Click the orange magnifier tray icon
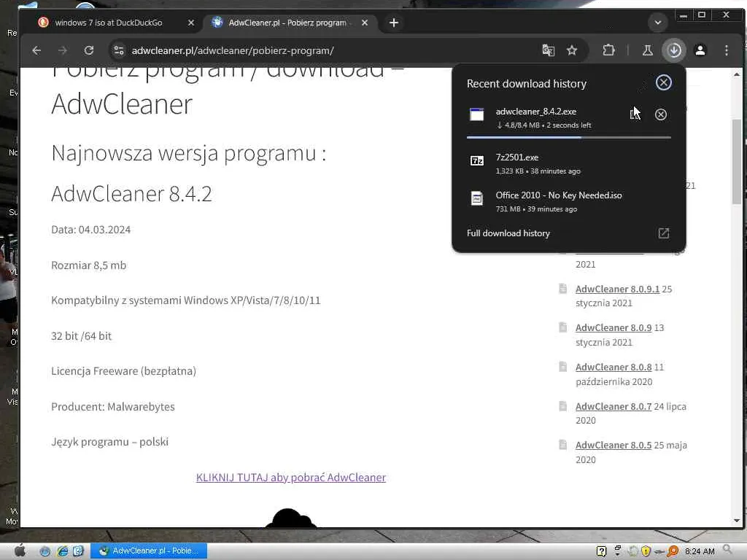The width and height of the screenshot is (747, 560). [x=673, y=551]
